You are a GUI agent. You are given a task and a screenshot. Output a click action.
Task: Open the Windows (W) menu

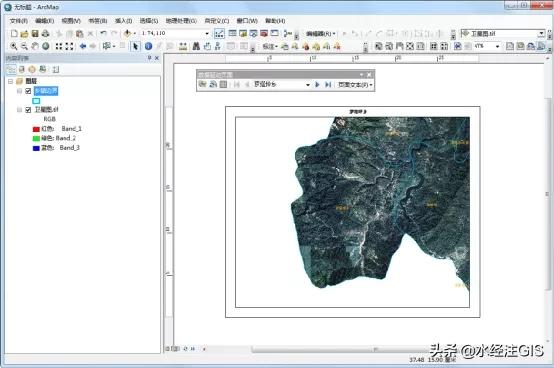click(x=247, y=21)
